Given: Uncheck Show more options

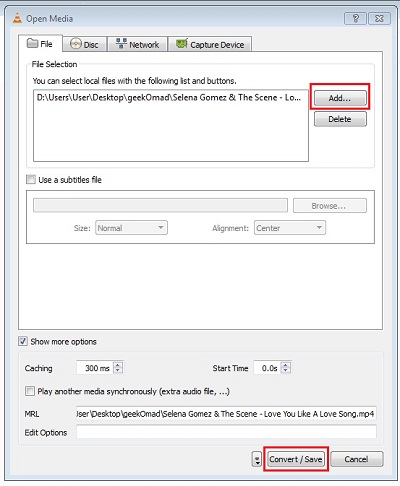Looking at the screenshot, I should click(23, 341).
